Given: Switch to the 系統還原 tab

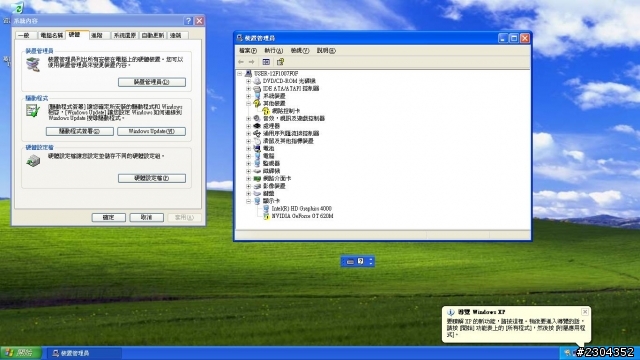Looking at the screenshot, I should coord(124,36).
